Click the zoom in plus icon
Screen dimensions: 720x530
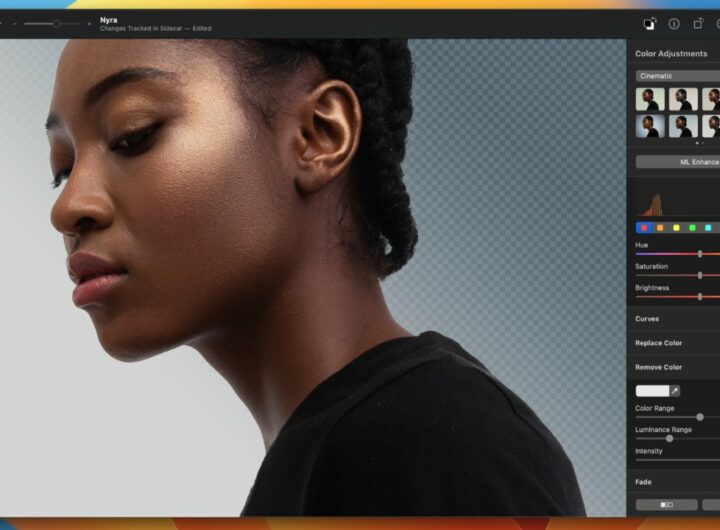(x=89, y=23)
